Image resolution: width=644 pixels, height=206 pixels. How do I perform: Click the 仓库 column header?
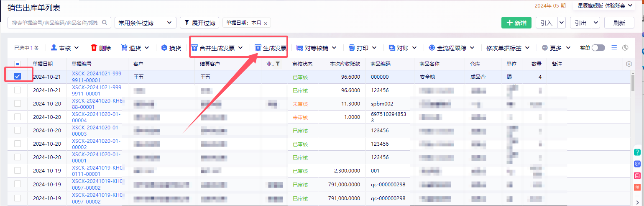(x=476, y=64)
